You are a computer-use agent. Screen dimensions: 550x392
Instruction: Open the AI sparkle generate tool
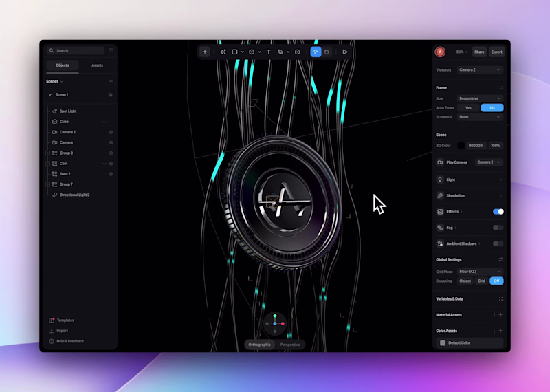(223, 52)
